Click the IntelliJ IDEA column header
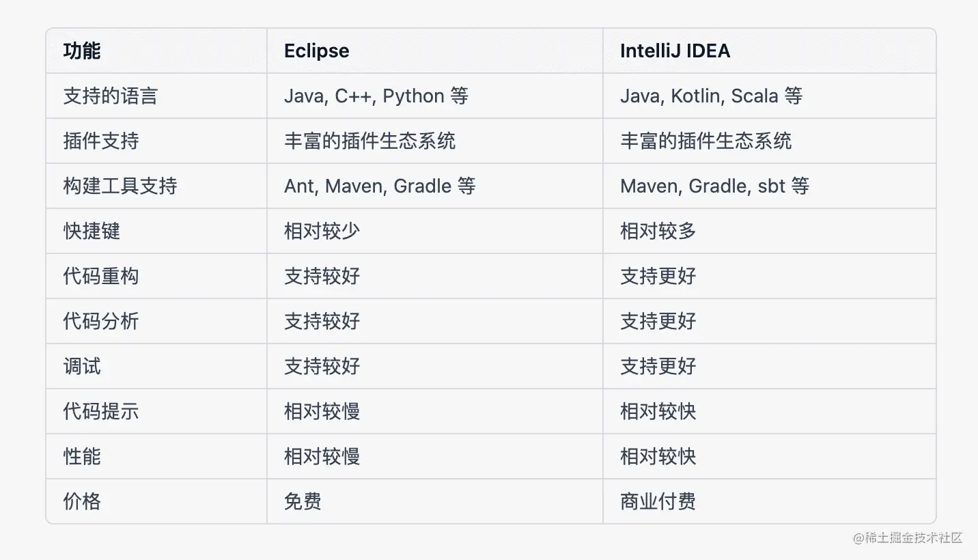 (x=675, y=51)
